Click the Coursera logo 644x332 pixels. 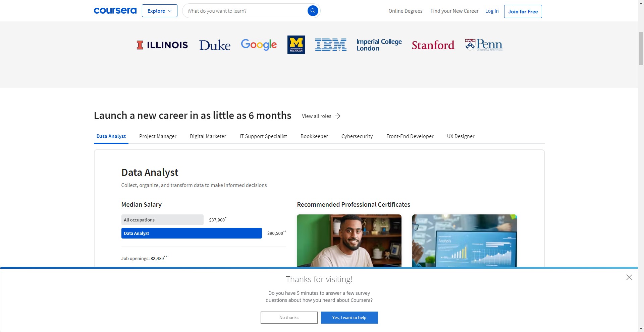click(x=115, y=11)
